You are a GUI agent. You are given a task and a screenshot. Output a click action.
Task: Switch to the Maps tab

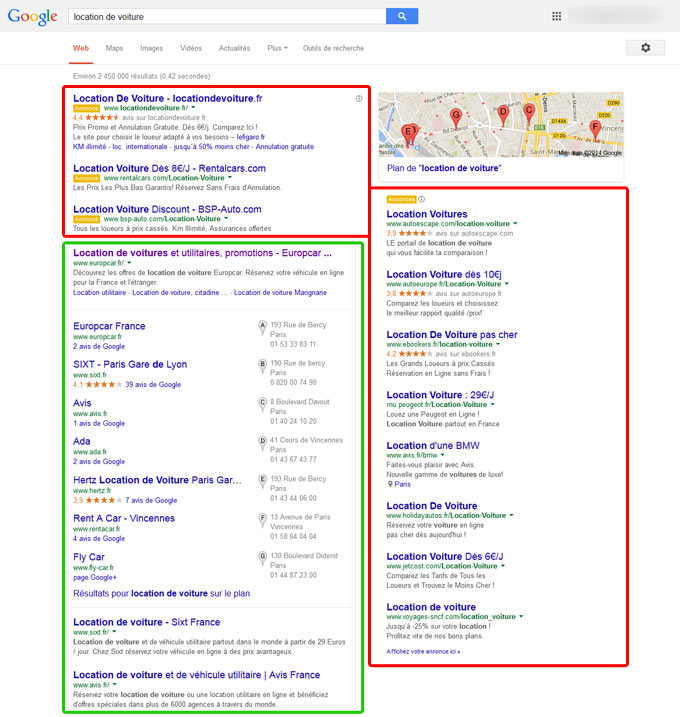[114, 48]
